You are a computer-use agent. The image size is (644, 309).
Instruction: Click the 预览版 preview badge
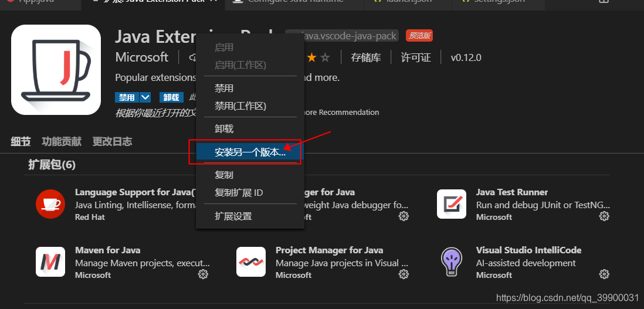click(x=419, y=36)
